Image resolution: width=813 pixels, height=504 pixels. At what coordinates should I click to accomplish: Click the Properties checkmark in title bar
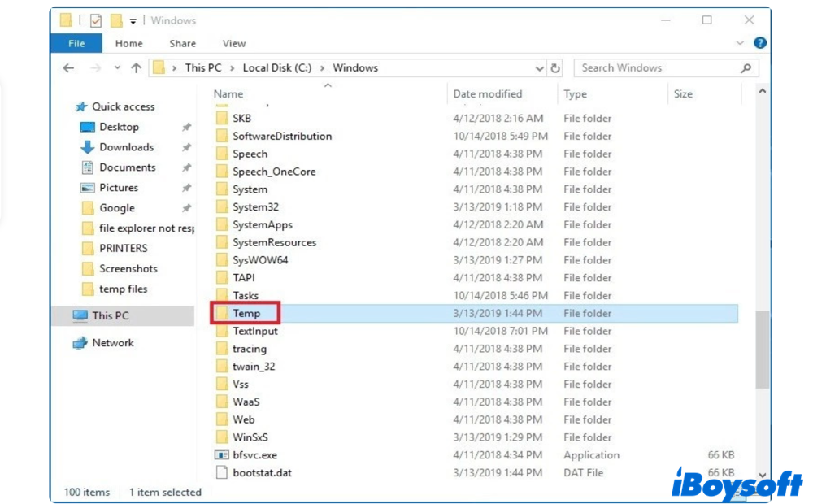[95, 20]
